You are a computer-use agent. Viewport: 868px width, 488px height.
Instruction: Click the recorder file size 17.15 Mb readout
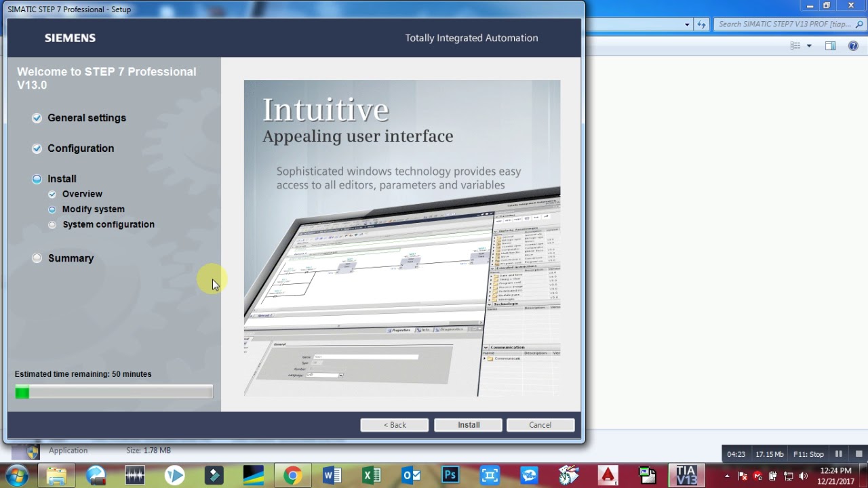[770, 454]
